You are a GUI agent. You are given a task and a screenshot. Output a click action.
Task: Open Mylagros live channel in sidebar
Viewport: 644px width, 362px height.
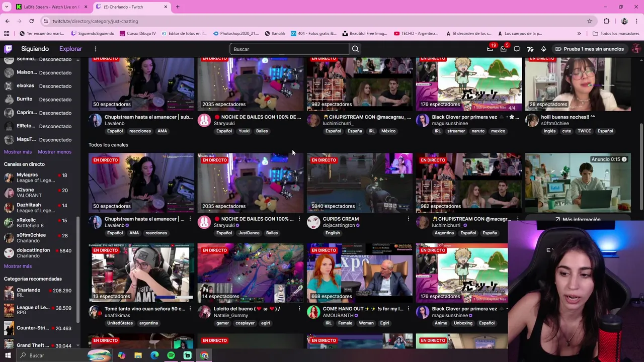tap(38, 177)
